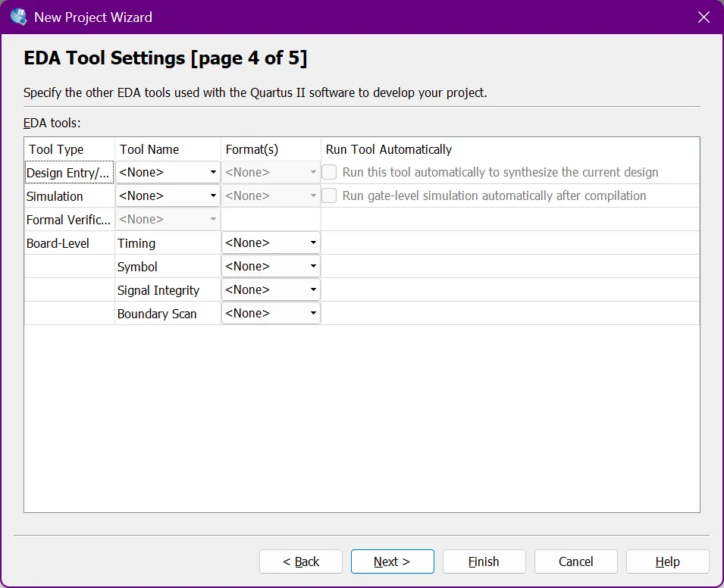724x588 pixels.
Task: Click the Symbol cell
Action: 168,267
